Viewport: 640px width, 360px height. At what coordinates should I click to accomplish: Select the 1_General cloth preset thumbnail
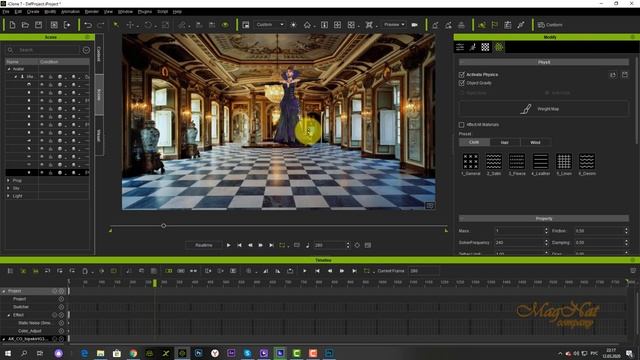click(x=470, y=161)
